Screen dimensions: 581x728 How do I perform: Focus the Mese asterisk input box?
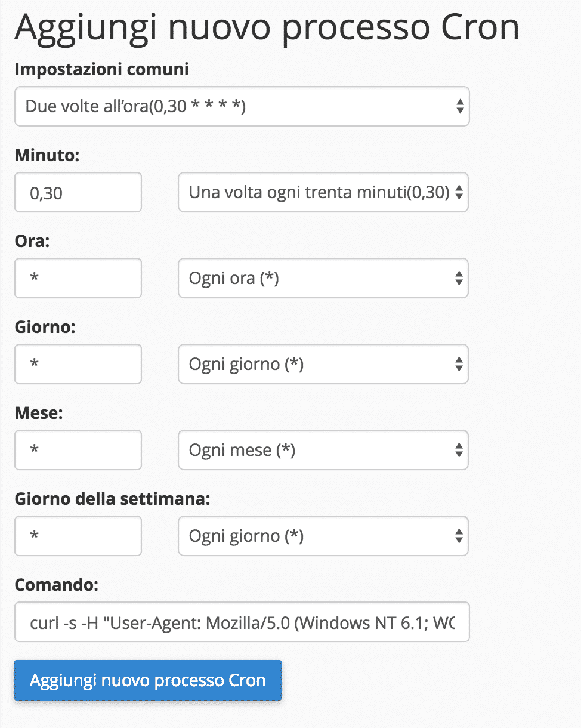78,450
